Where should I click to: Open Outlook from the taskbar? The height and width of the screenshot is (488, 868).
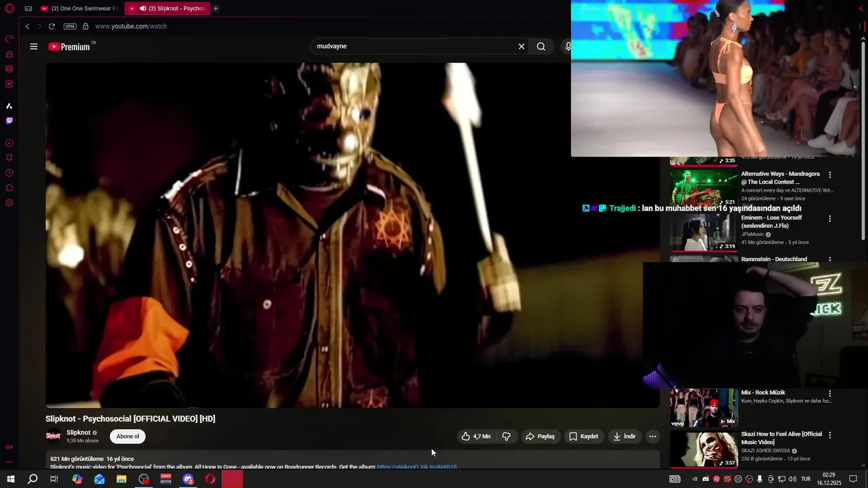point(99,479)
